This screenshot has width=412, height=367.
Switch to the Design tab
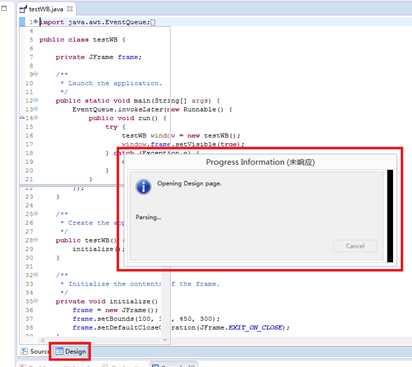tap(70, 351)
